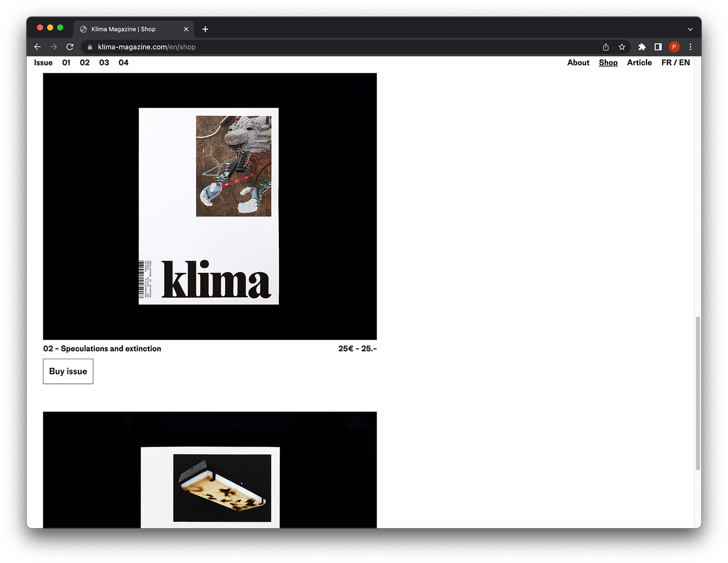Bookmark this page with the star icon
Viewport: 728px width, 563px height.
pos(622,47)
